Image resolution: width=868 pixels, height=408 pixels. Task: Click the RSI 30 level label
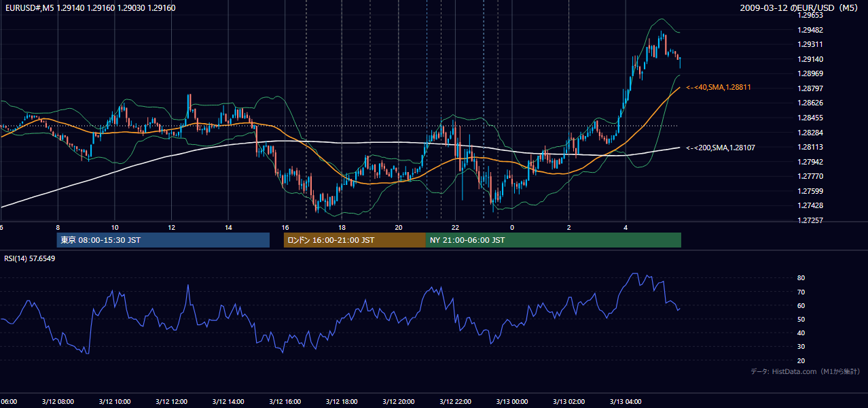click(x=801, y=347)
